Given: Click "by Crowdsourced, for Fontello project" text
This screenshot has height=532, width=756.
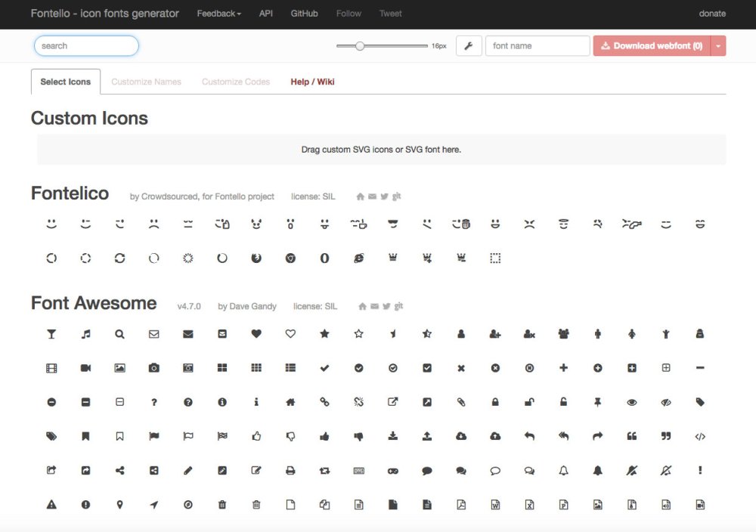Looking at the screenshot, I should [x=202, y=196].
